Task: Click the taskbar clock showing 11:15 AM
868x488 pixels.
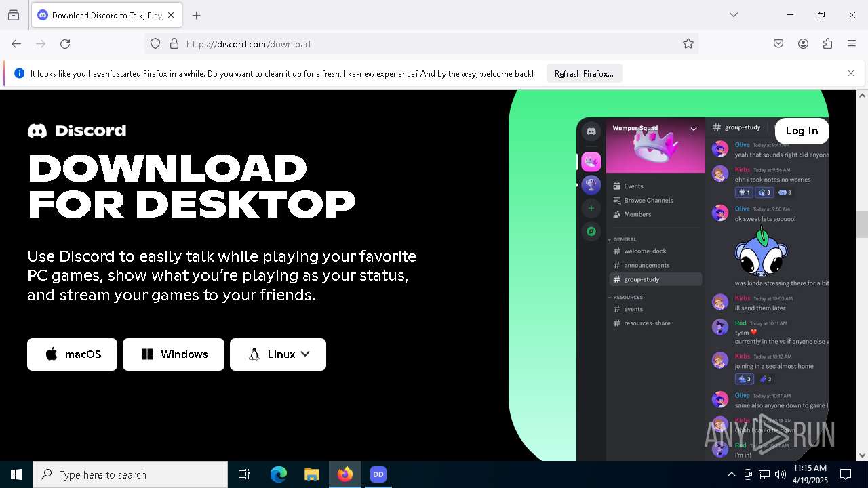Action: click(810, 474)
